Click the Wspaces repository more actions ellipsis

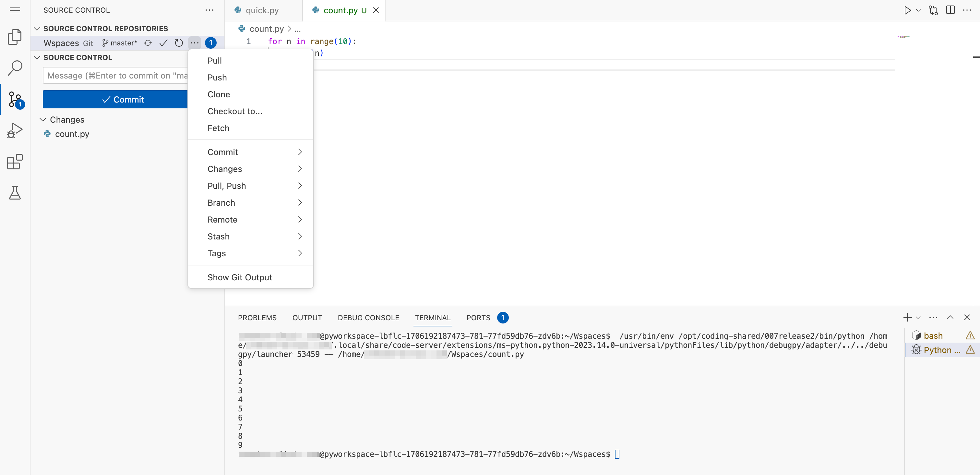194,43
